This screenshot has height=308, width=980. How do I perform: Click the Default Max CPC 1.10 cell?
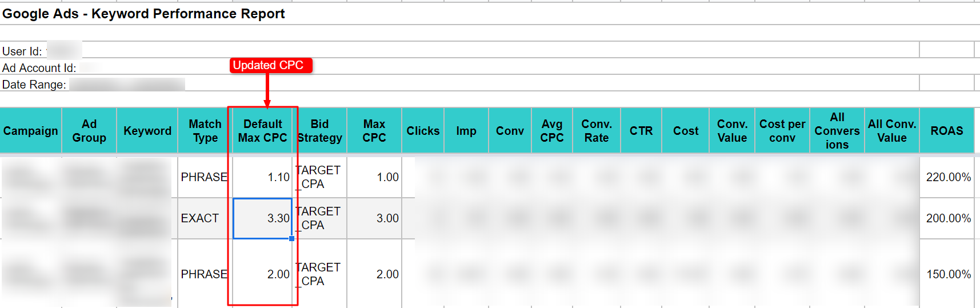(262, 177)
